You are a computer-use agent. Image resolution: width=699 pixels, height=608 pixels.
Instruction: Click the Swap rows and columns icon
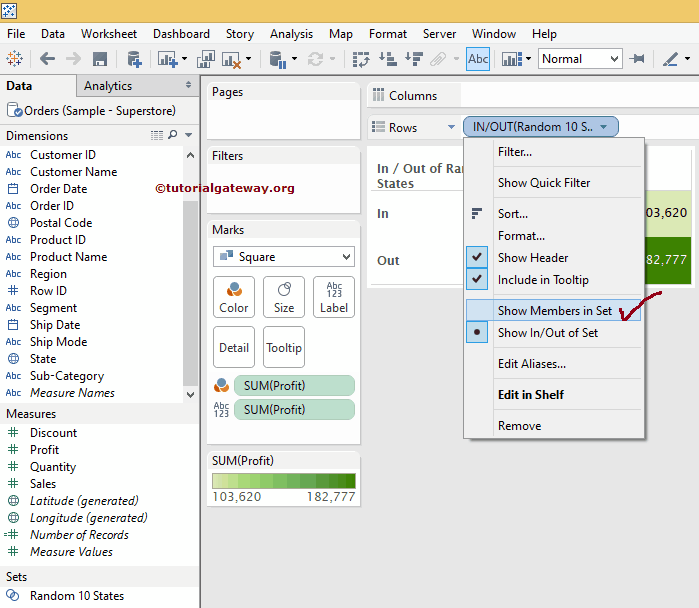362,59
